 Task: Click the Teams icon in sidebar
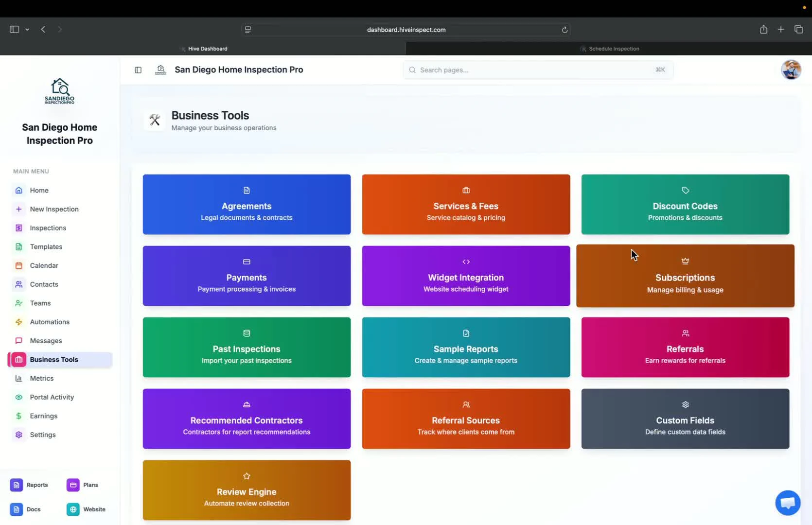click(18, 303)
